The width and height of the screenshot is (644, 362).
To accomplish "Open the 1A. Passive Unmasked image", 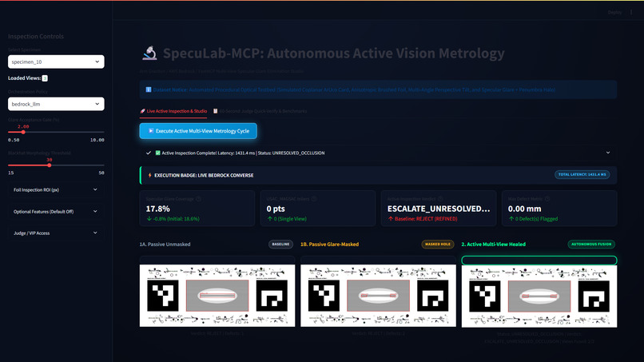I will tap(217, 296).
